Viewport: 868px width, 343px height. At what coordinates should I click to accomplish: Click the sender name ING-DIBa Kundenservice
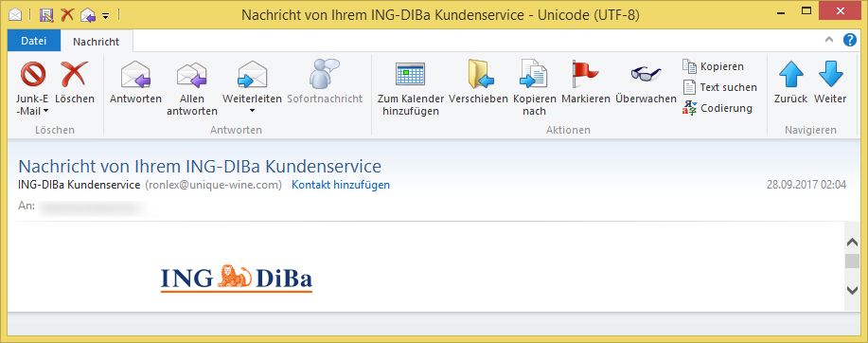click(x=80, y=185)
